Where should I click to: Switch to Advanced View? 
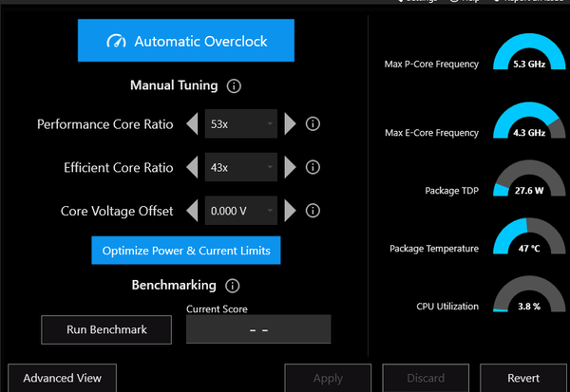62,378
